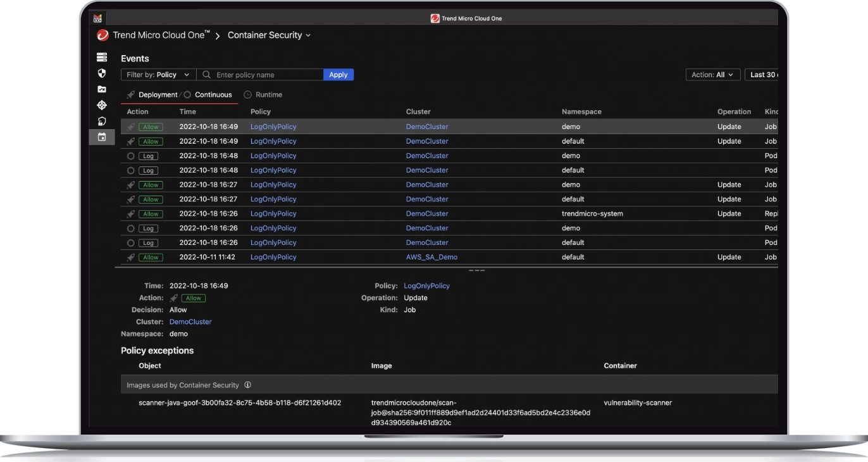Click the Container column header in exceptions
This screenshot has height=462, width=868.
[x=620, y=366]
